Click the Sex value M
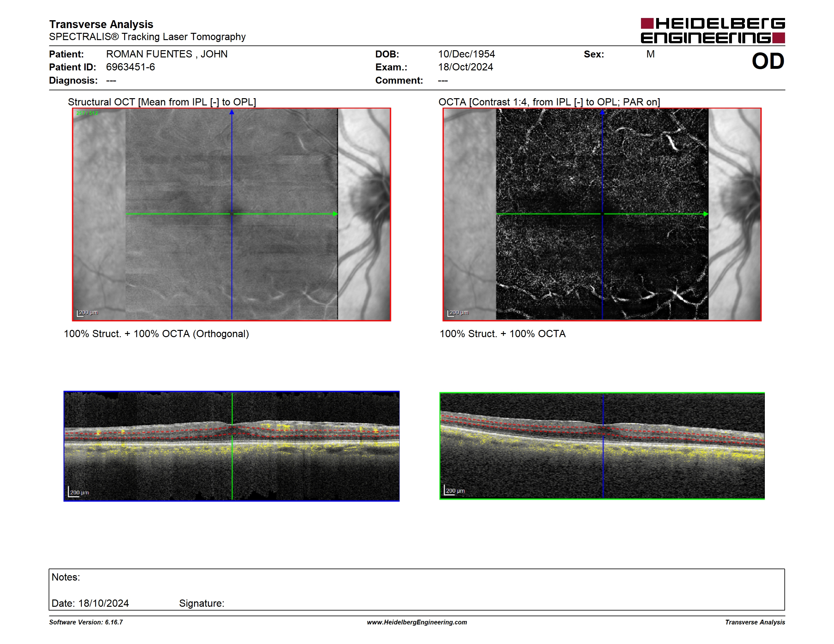834x644 pixels. pos(650,54)
